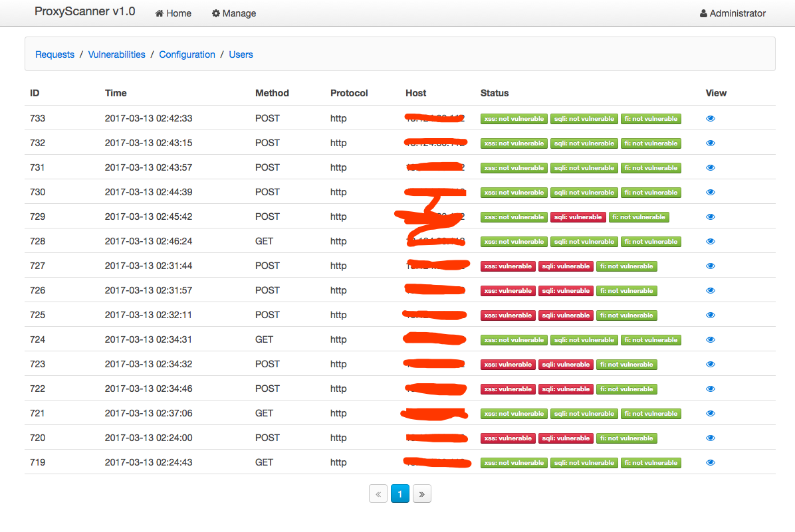Switch to the Vulnerabilities section
Screen dimensions: 795x532
(116, 54)
